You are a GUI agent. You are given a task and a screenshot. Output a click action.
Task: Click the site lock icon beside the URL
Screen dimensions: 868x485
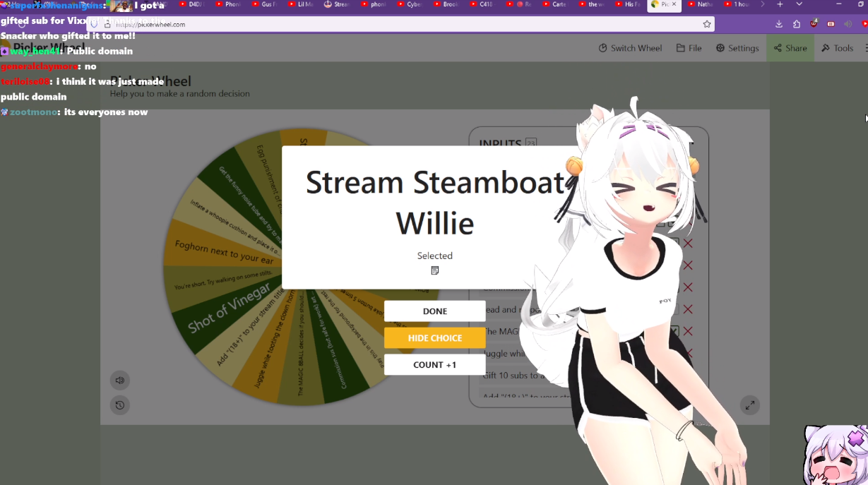point(107,24)
